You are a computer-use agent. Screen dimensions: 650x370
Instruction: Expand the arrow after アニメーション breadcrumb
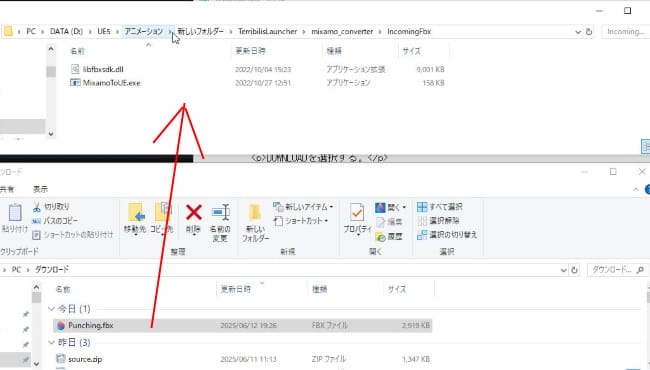[x=170, y=31]
